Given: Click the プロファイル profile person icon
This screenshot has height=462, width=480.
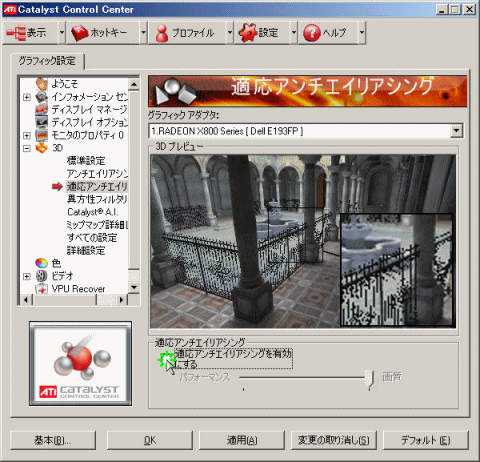Looking at the screenshot, I should [162, 33].
